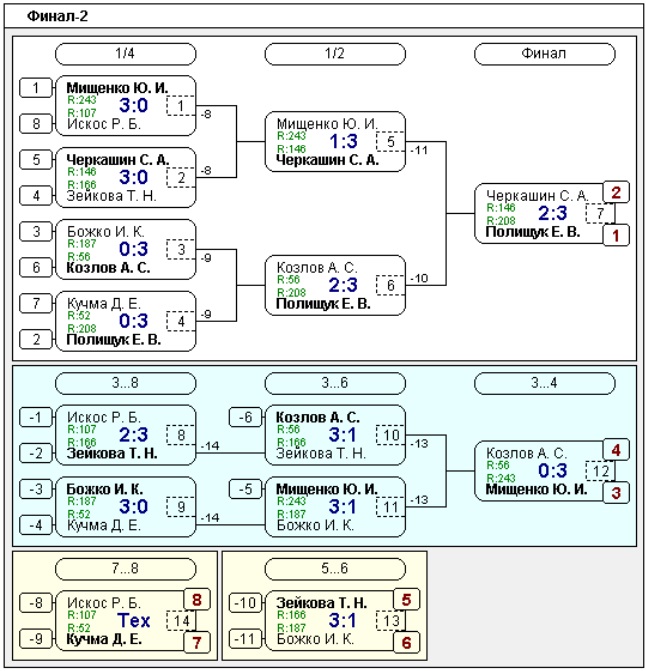Click match number box 13
The width and height of the screenshot is (646, 671).
click(x=391, y=621)
